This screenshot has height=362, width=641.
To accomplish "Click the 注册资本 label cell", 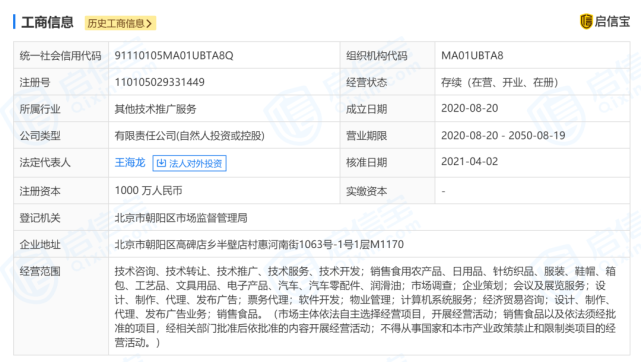I will 61,190.
